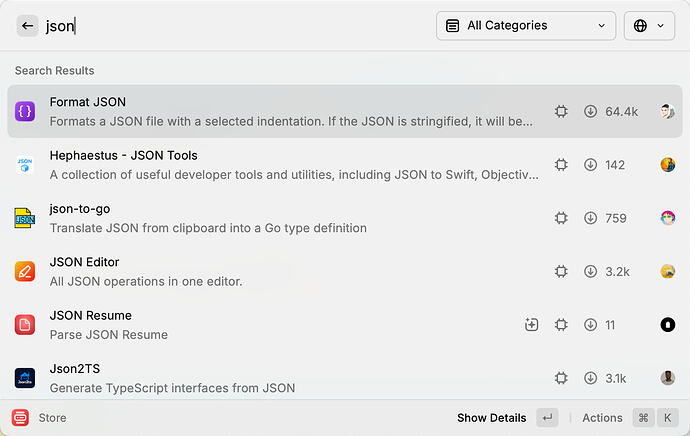Click the 3.1k download count
The width and height of the screenshot is (690, 436).
pyautogui.click(x=616, y=378)
